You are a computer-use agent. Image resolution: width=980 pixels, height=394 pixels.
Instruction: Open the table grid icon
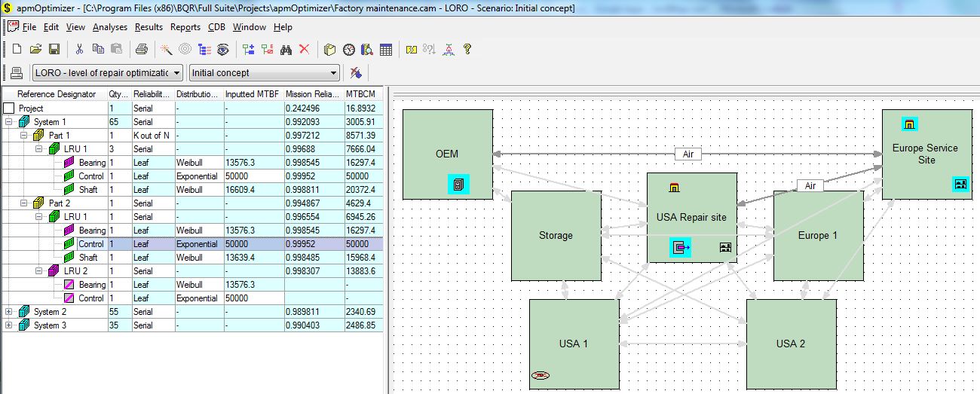pos(386,49)
